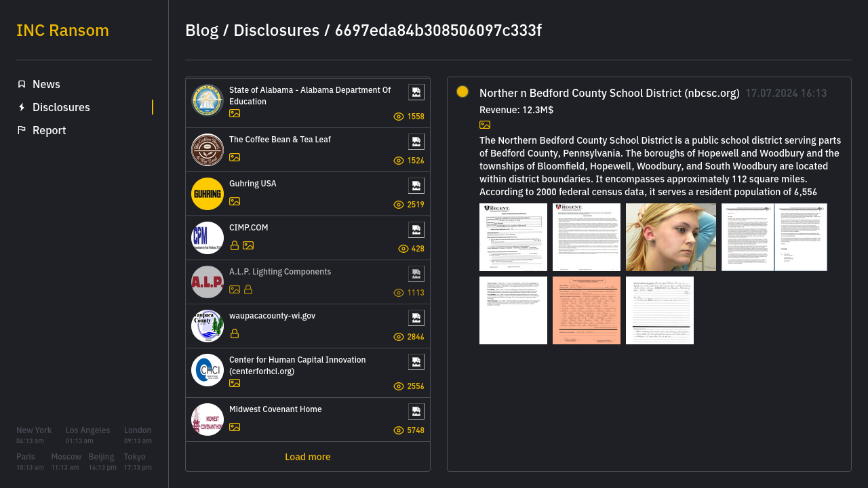Click the INC Ransom site title
The width and height of the screenshot is (868, 488).
(x=62, y=30)
